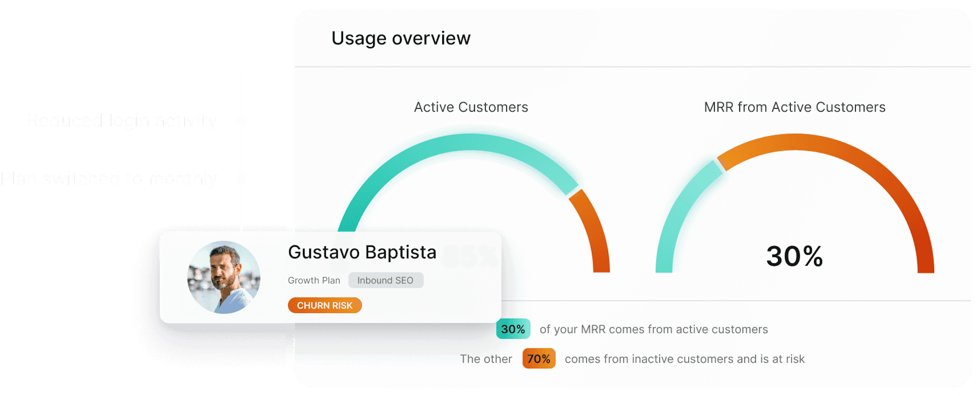Viewport: 980px width, 396px height.
Task: Select the CHURN RISK badge
Action: (325, 305)
